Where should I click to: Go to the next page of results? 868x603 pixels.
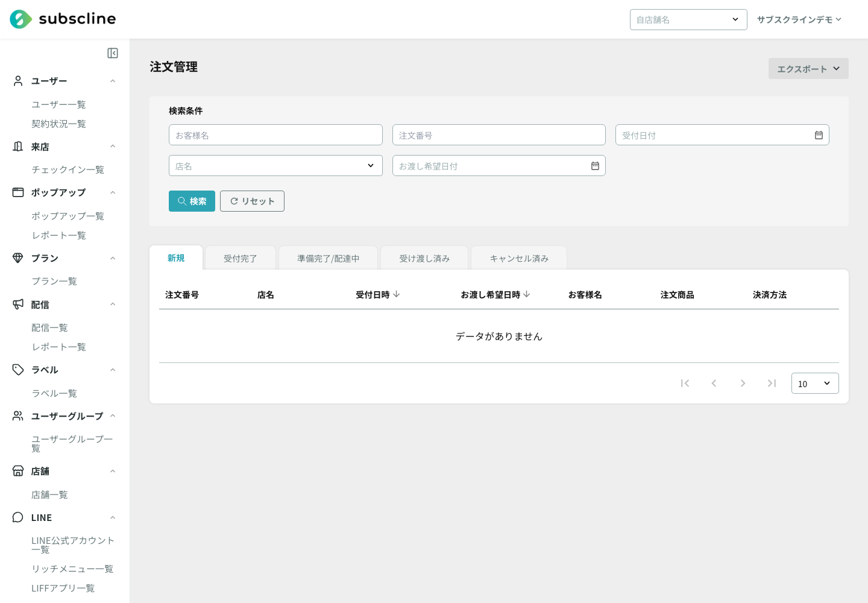coord(743,383)
